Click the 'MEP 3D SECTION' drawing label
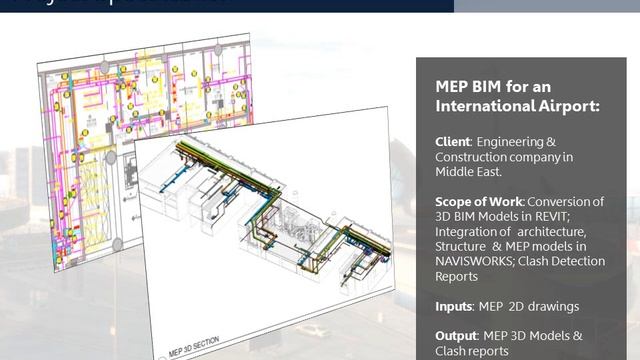 [194, 347]
